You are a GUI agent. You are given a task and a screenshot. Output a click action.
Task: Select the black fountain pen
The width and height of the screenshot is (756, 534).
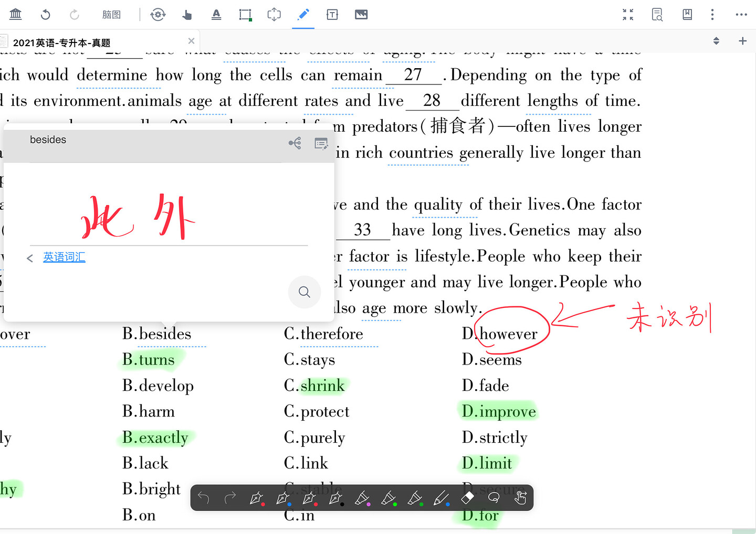tap(335, 498)
